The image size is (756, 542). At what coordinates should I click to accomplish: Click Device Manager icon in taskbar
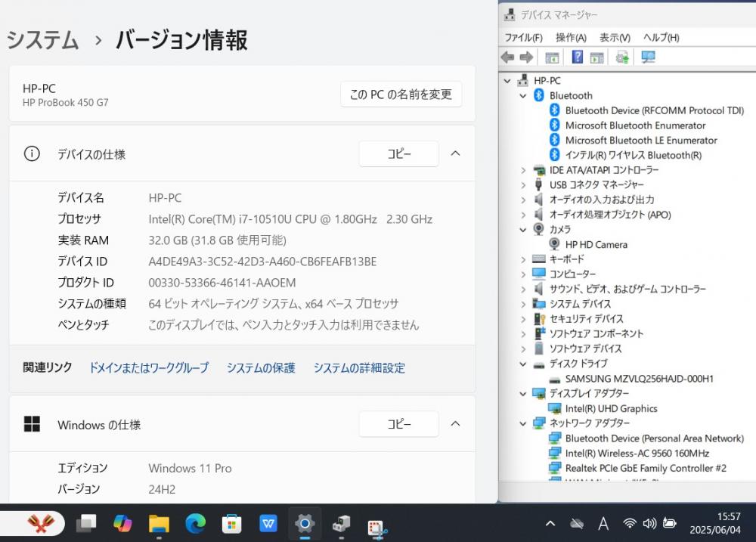click(x=342, y=523)
